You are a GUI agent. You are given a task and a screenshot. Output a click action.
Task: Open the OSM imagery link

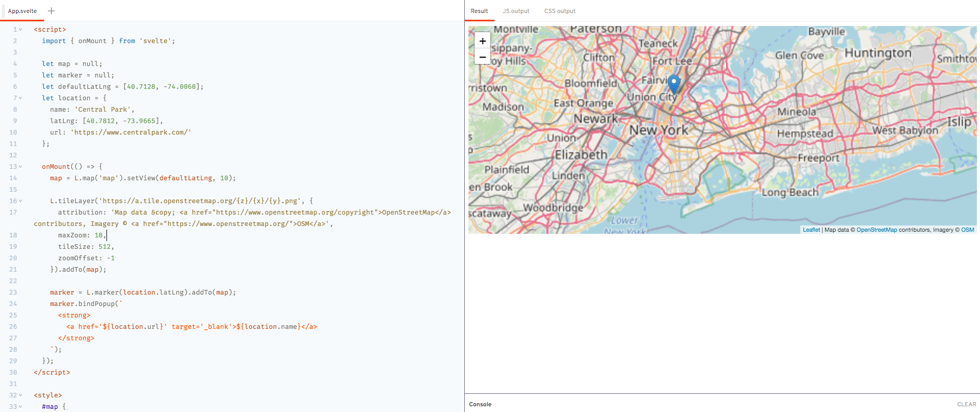coord(968,230)
